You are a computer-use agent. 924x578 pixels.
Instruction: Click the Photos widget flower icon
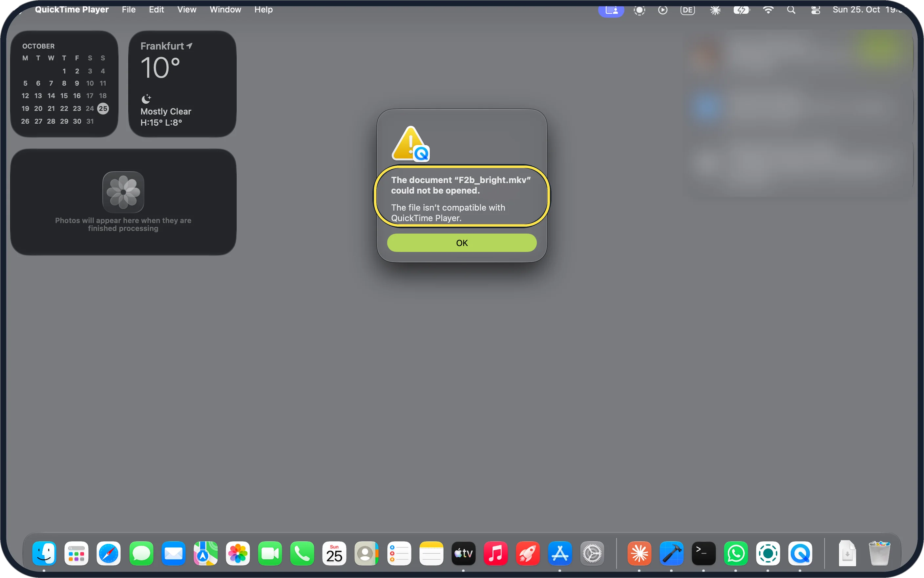[123, 192]
